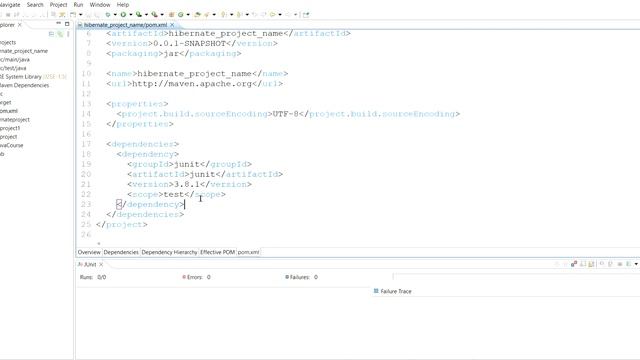This screenshot has width=640, height=360.
Task: Click Previous Failed Test in JUnit view
Action: click(565, 264)
